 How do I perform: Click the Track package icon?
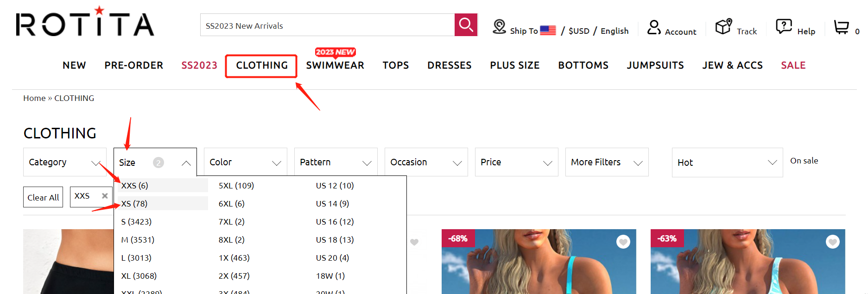(723, 27)
